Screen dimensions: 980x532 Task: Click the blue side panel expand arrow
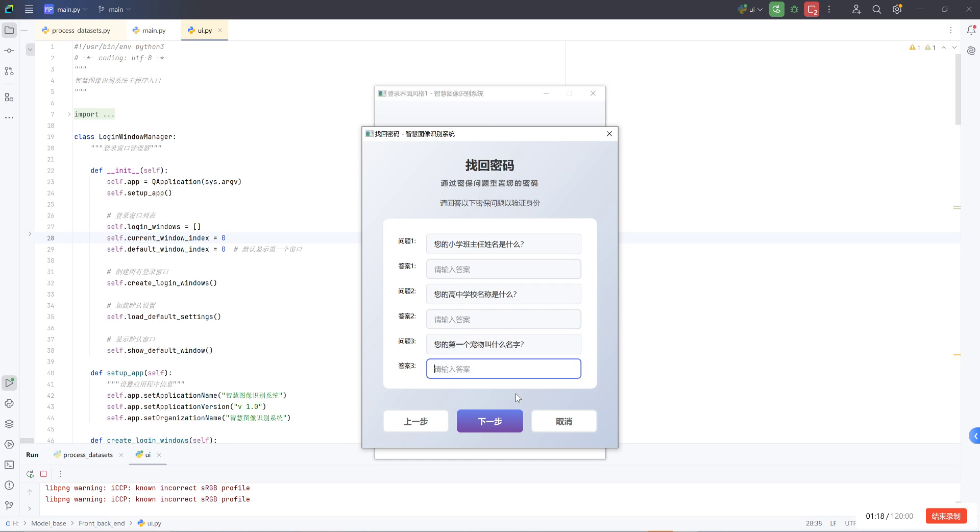(974, 436)
